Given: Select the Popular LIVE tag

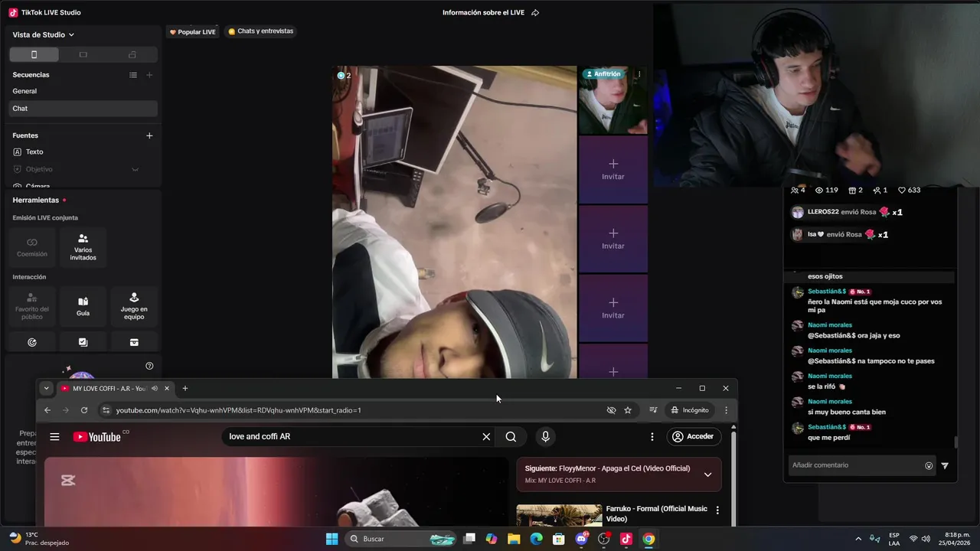Looking at the screenshot, I should [x=192, y=32].
